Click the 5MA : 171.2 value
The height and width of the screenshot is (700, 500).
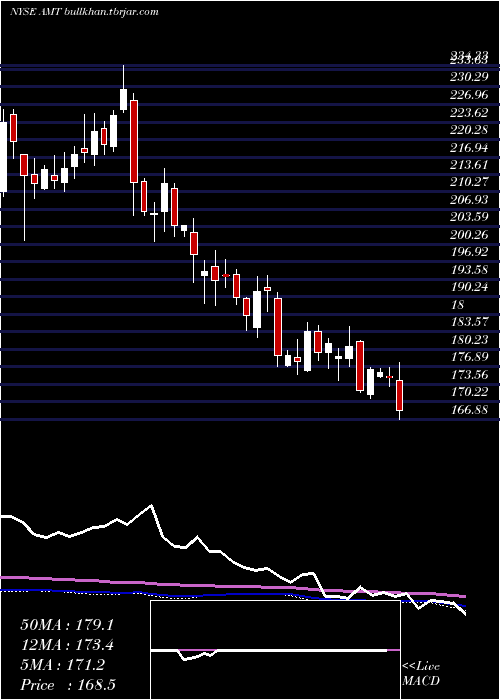click(62, 665)
